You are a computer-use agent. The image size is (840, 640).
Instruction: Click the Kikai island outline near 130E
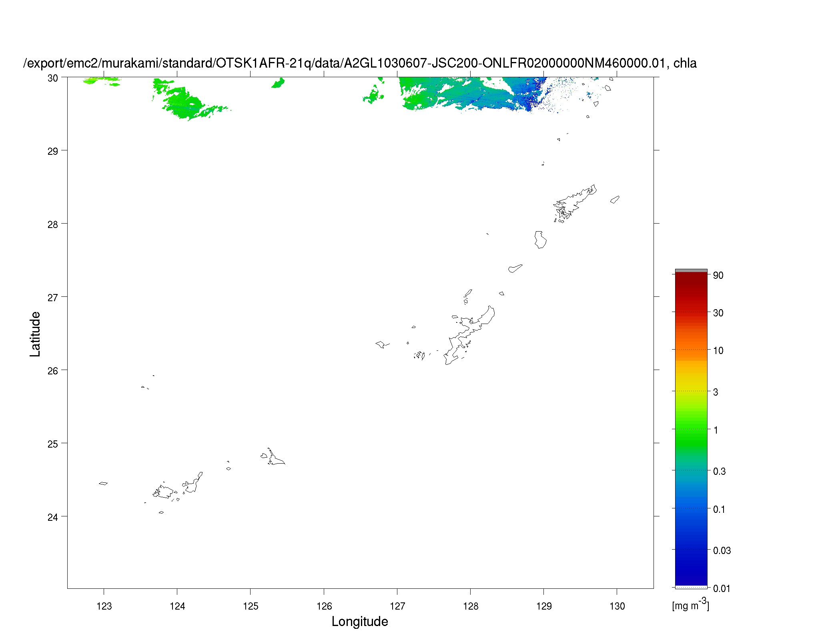(x=615, y=199)
